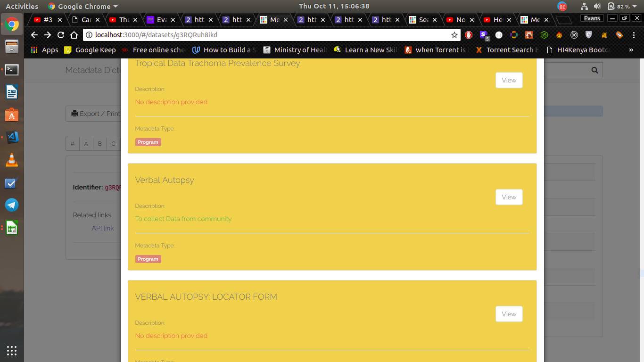Open the grey shield extension icon
Screen dimensions: 644x362
[589, 35]
